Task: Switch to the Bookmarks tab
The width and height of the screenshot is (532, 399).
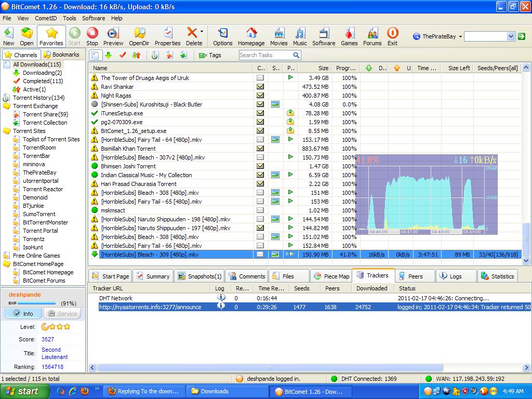Action: tap(62, 55)
